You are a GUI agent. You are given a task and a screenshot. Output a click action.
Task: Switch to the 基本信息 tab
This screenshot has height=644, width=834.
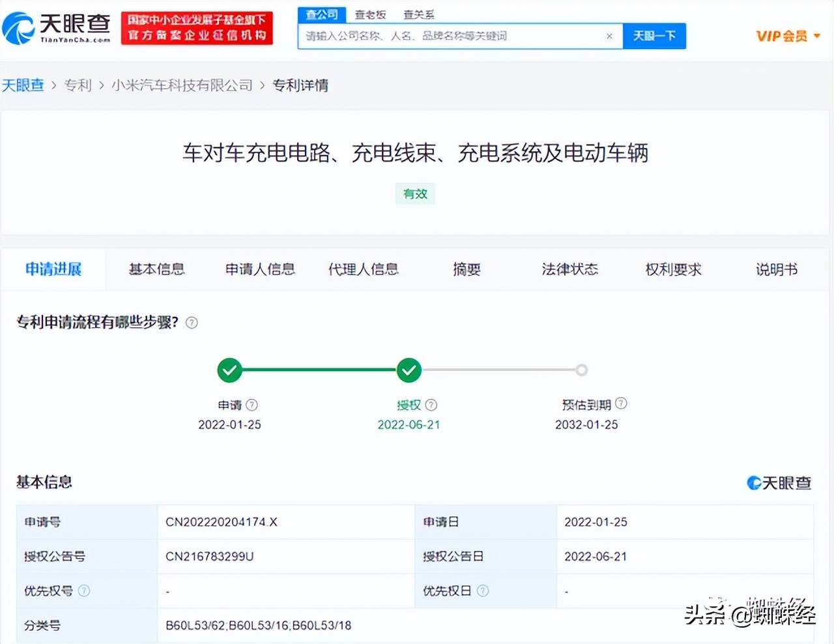156,269
